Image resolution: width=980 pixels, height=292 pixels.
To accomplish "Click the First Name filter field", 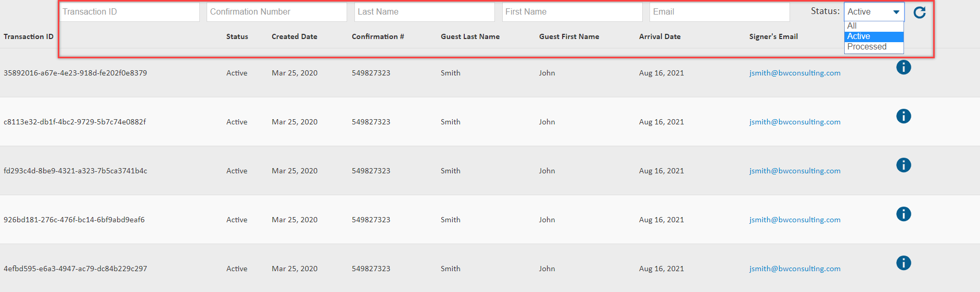I will [x=572, y=12].
